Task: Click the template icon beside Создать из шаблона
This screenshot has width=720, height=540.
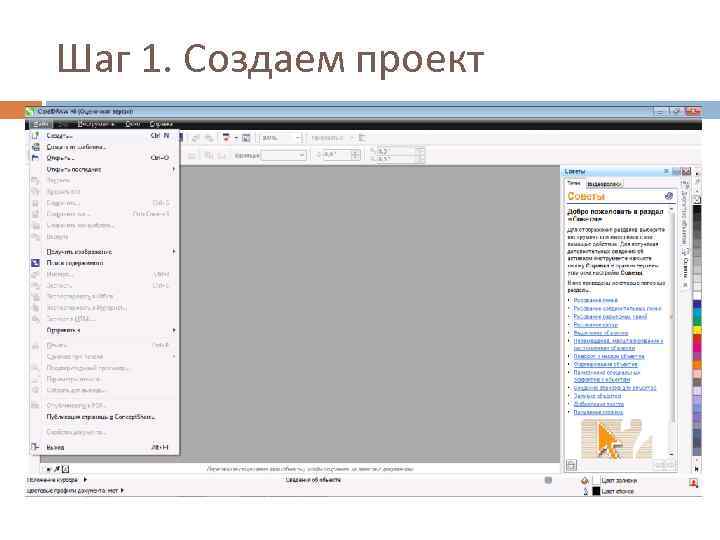Action: point(35,147)
